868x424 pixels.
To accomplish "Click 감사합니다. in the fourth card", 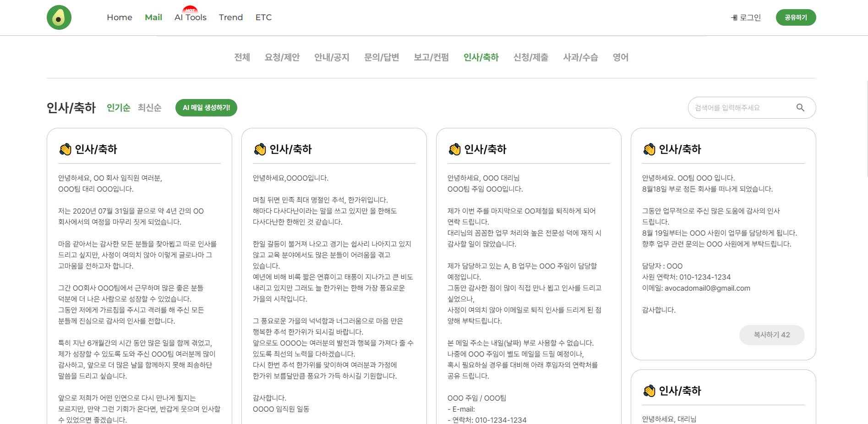I will pyautogui.click(x=659, y=310).
